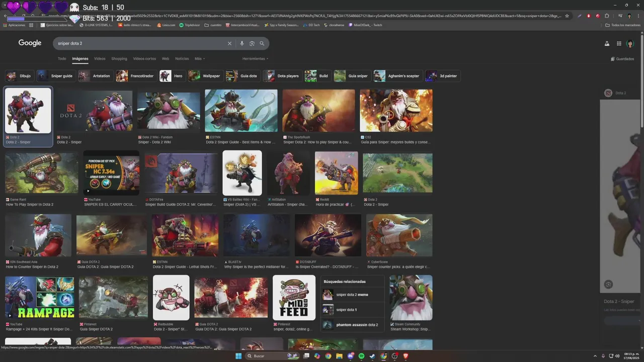This screenshot has height=362, width=644.
Task: Open File Explorer from the taskbar
Action: 339,356
